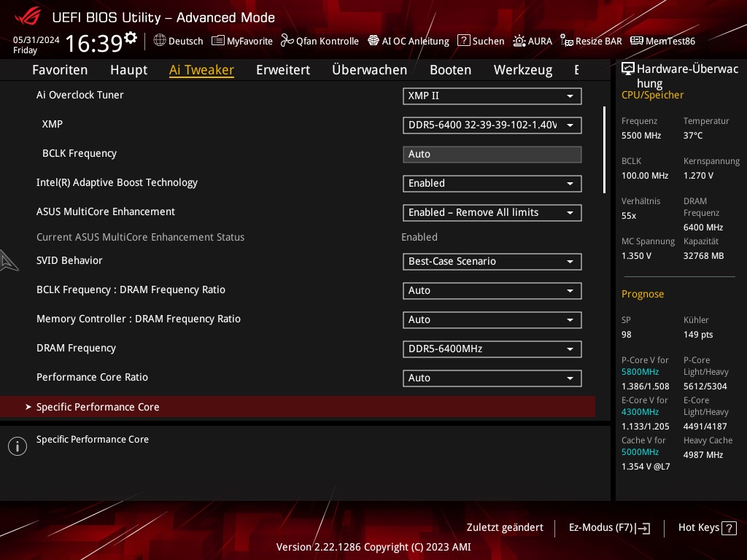Open clock settings gear icon
The height and width of the screenshot is (560, 747).
coord(131,37)
